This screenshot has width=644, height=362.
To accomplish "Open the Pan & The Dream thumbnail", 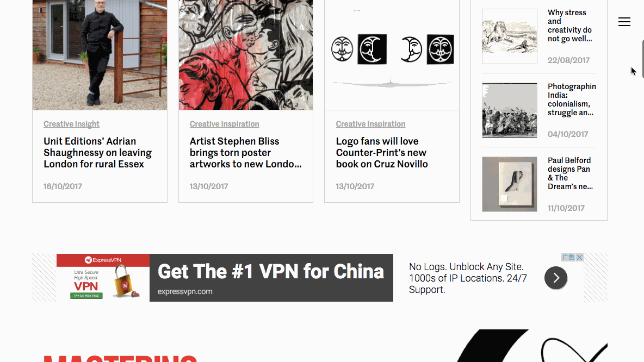I will tap(509, 184).
